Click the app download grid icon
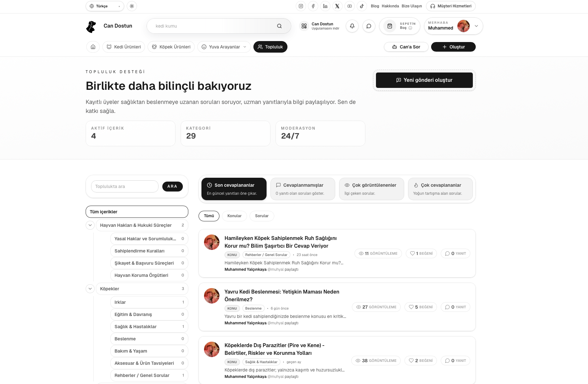Screen dimensions: 588x384 (x=304, y=26)
